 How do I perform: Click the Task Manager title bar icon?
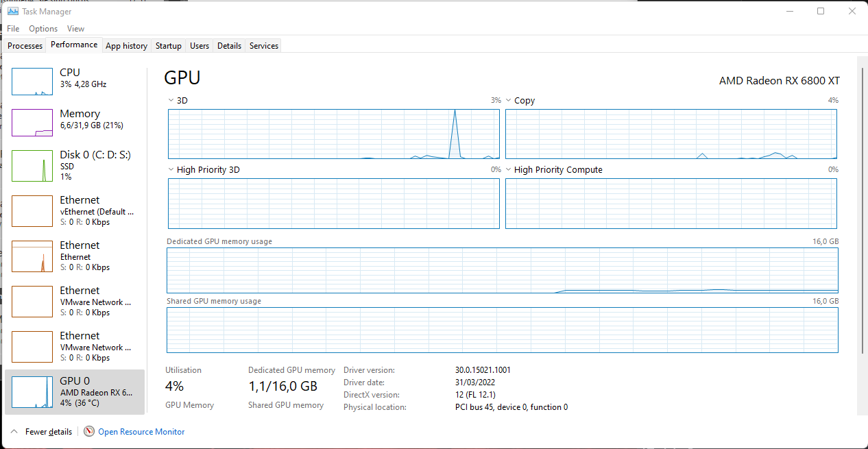12,11
